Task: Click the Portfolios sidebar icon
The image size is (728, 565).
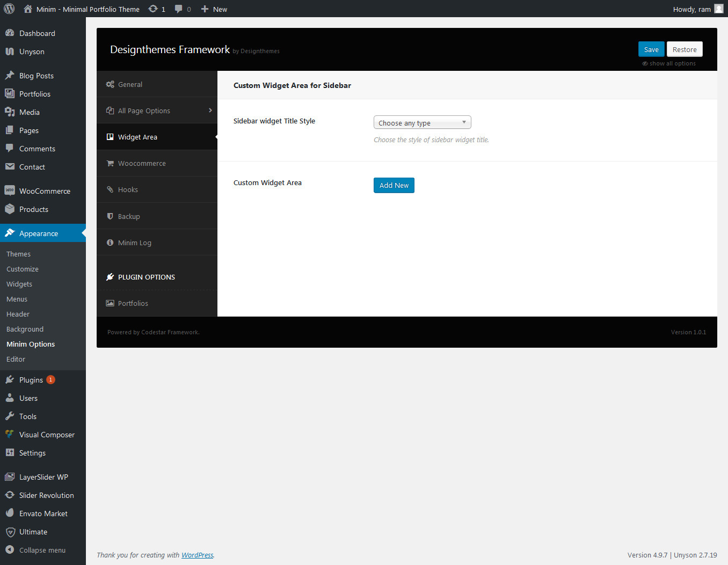Action: pos(10,93)
